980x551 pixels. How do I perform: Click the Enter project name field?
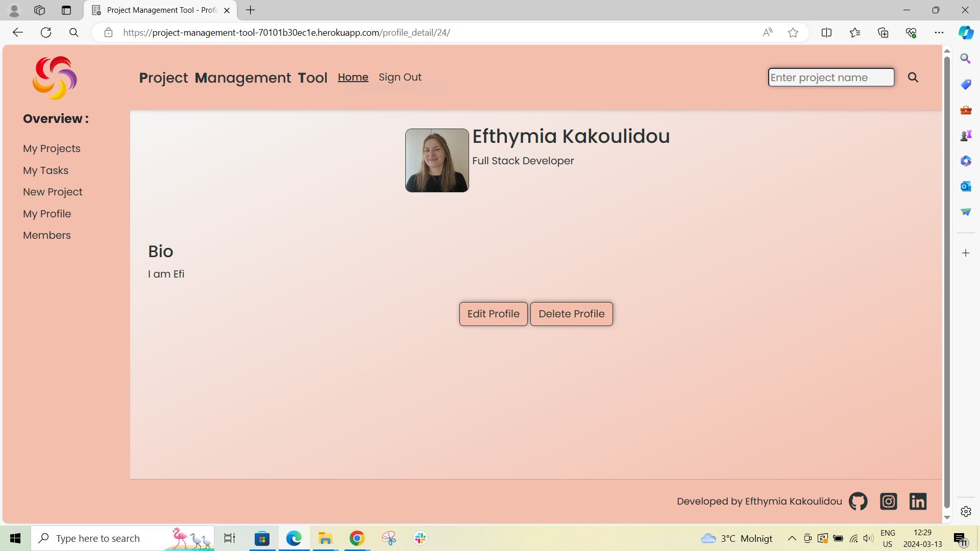click(x=830, y=78)
